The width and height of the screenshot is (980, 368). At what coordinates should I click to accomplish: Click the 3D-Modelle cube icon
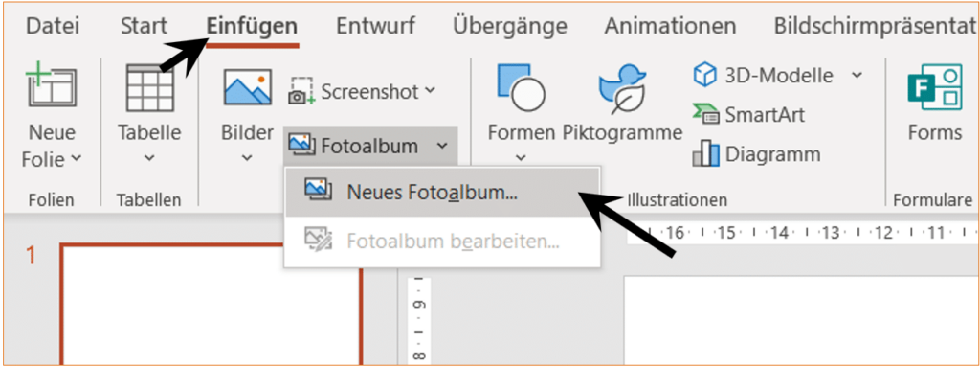point(704,76)
